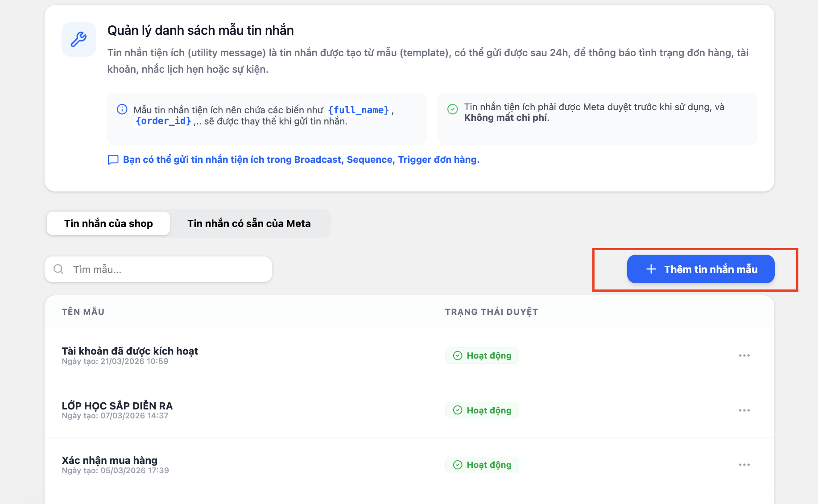Click Hoạt động badge for Tài khoản đã được kích hoạt
This screenshot has height=504, width=818.
pos(482,355)
